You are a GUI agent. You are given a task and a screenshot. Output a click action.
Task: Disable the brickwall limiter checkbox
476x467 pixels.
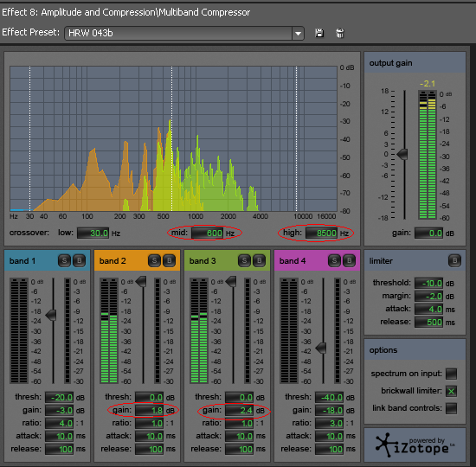(x=451, y=391)
